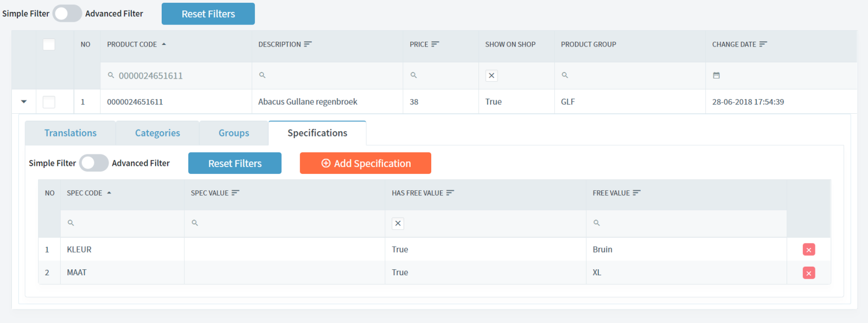This screenshot has height=323, width=868.
Task: Switch to the Translations tab
Action: [x=71, y=133]
